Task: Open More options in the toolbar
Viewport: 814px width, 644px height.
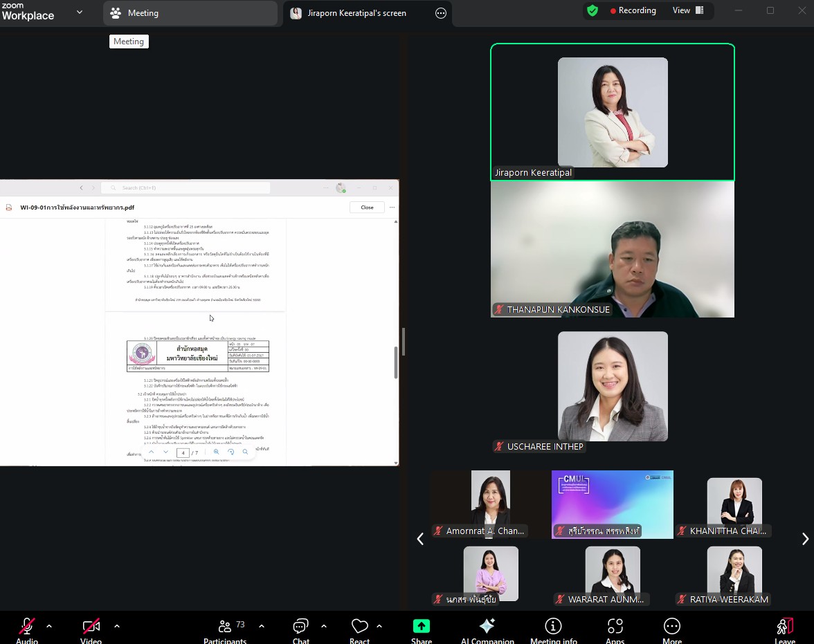Action: tap(671, 629)
